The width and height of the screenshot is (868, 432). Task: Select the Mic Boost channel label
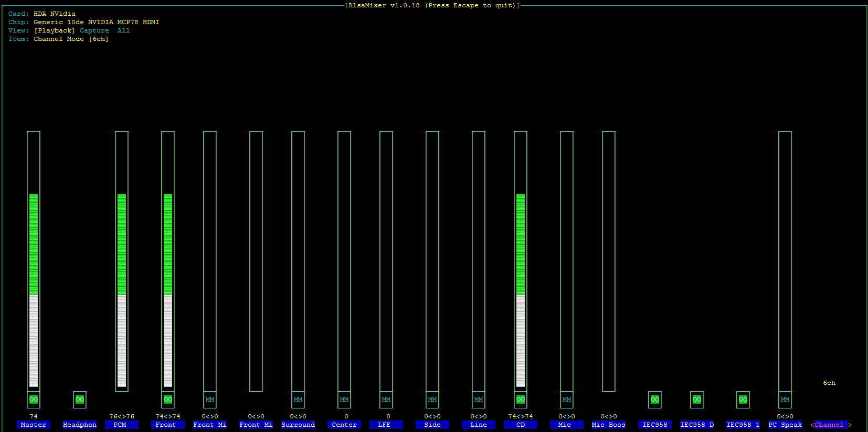[609, 425]
